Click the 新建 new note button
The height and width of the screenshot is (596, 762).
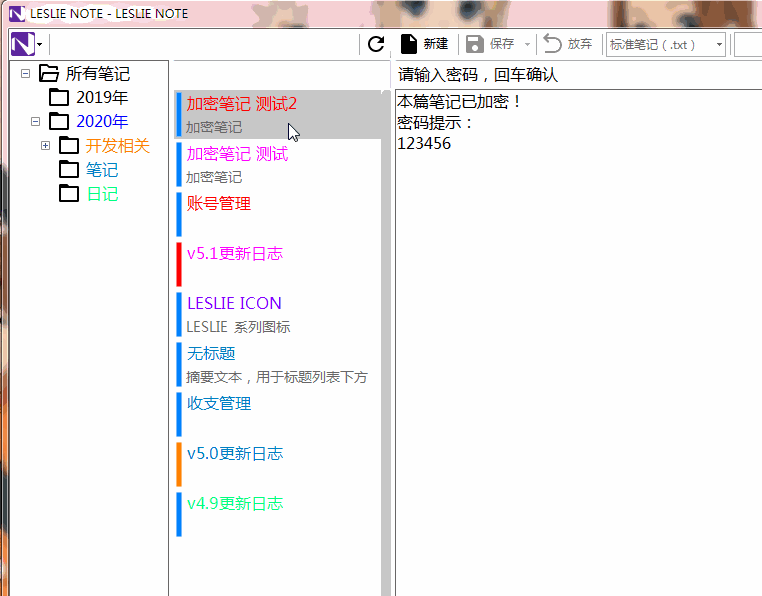tap(424, 44)
